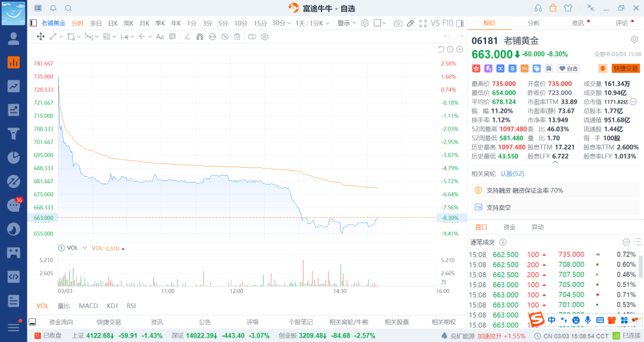The image size is (644, 342).
Task: Close the VOL indicator with the x circle
Action: pos(61,248)
